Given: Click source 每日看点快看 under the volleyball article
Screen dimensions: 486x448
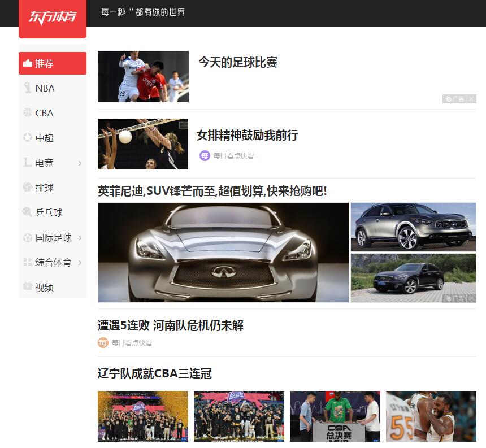Looking at the screenshot, I should point(233,155).
